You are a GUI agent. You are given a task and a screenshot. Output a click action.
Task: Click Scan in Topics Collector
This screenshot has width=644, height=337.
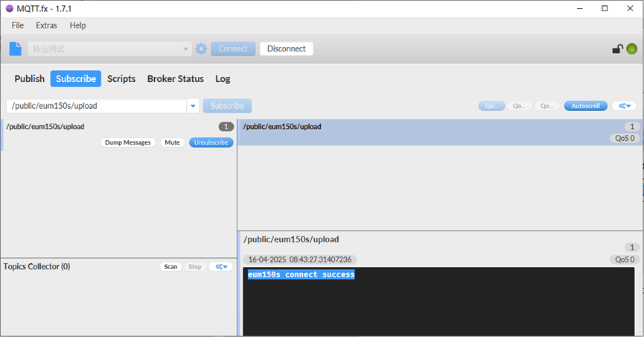(x=170, y=267)
